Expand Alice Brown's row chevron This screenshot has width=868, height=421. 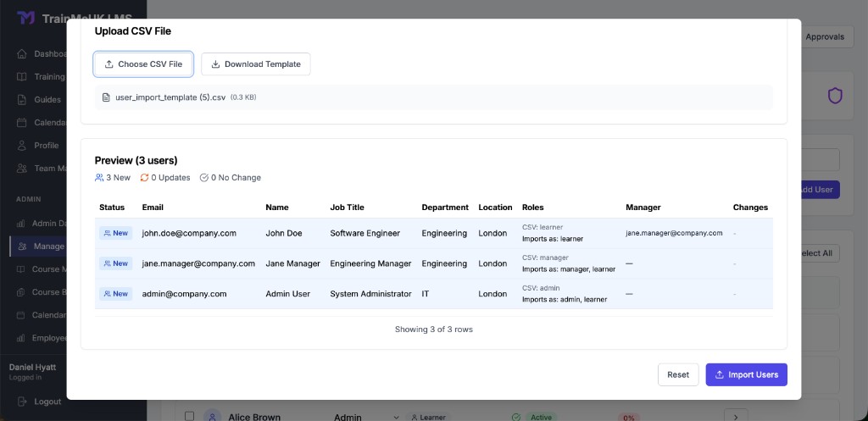[x=736, y=417]
